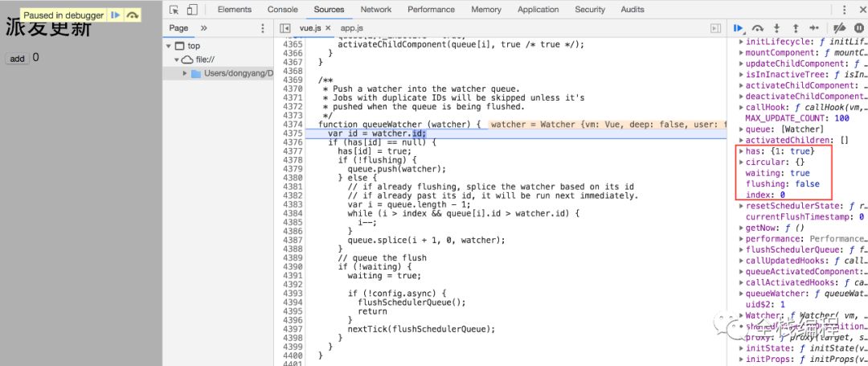
Task: Expand the getNow function entry
Action: coord(742,228)
